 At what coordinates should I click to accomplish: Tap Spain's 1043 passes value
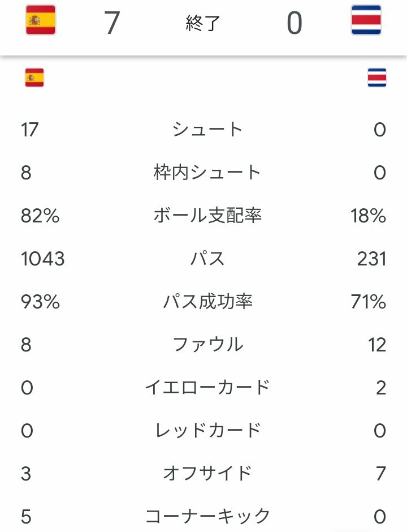click(43, 259)
